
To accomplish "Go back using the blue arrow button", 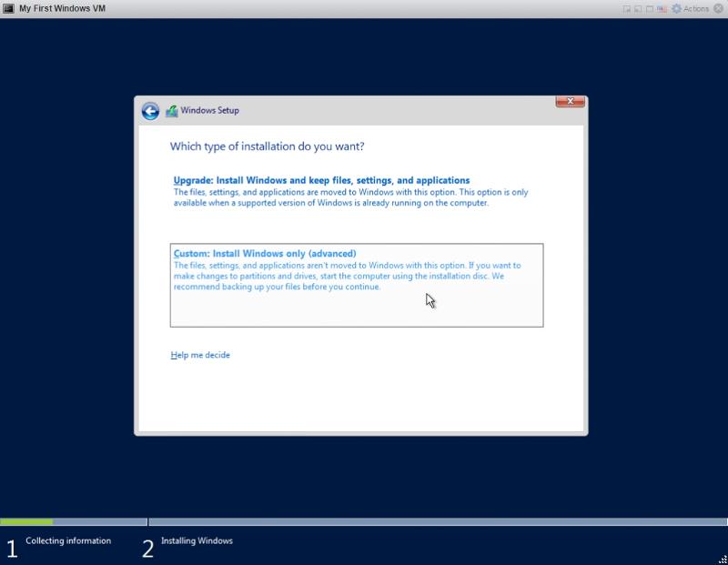I will pos(150,111).
